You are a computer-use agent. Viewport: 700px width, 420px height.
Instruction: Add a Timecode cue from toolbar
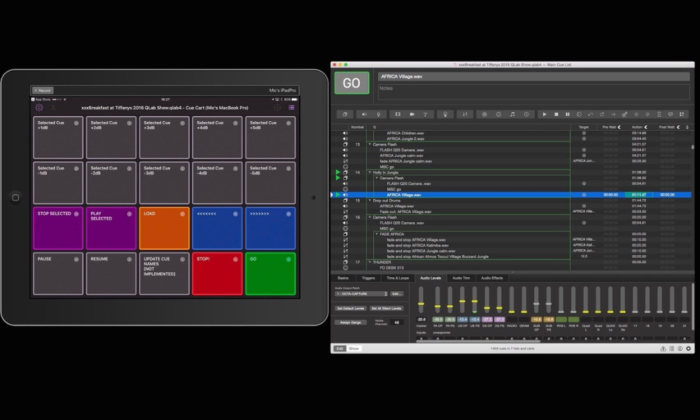pyautogui.click(x=526, y=114)
